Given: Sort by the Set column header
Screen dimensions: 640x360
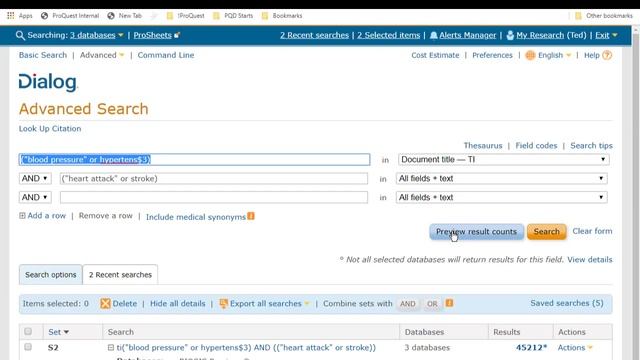Looking at the screenshot, I should [x=58, y=332].
